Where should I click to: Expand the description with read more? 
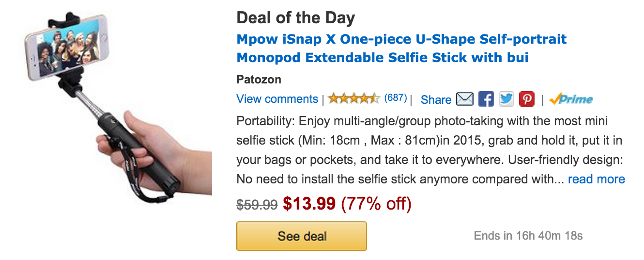tap(596, 179)
